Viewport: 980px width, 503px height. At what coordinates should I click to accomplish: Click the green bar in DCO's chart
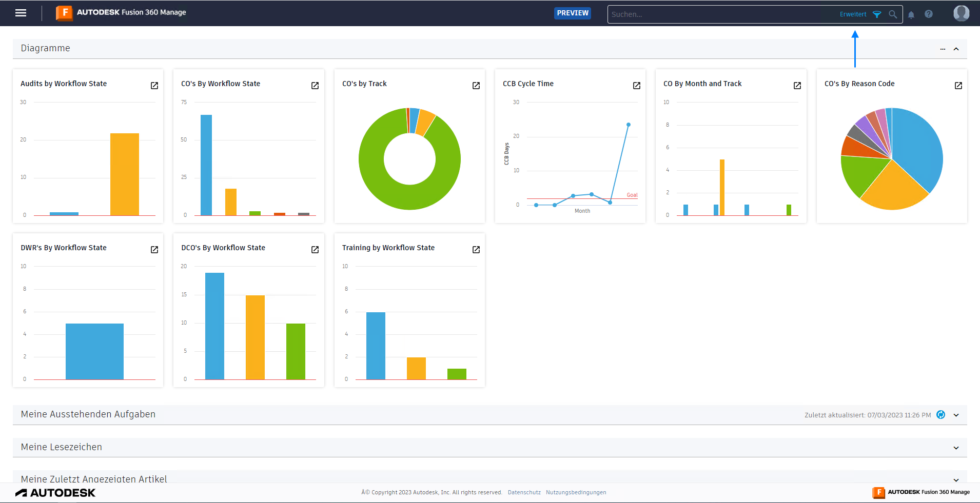296,351
